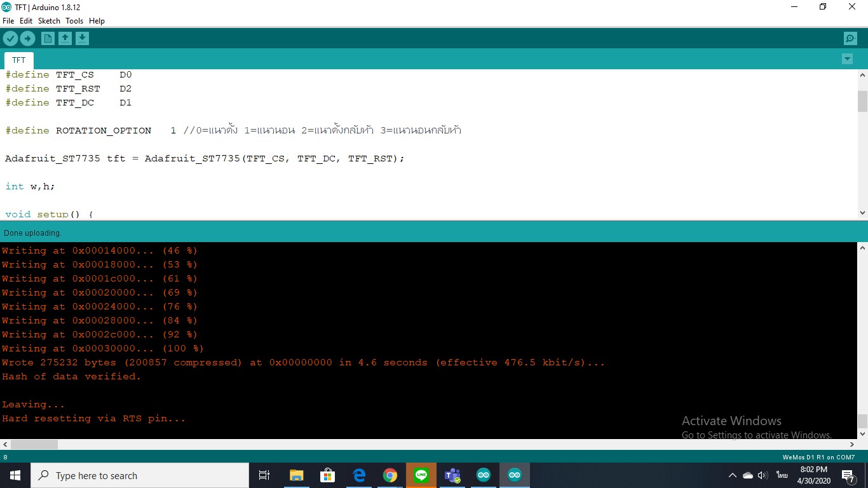This screenshot has height=488, width=868.
Task: Click the '#define TFT_CS' code line
Action: [x=69, y=74]
